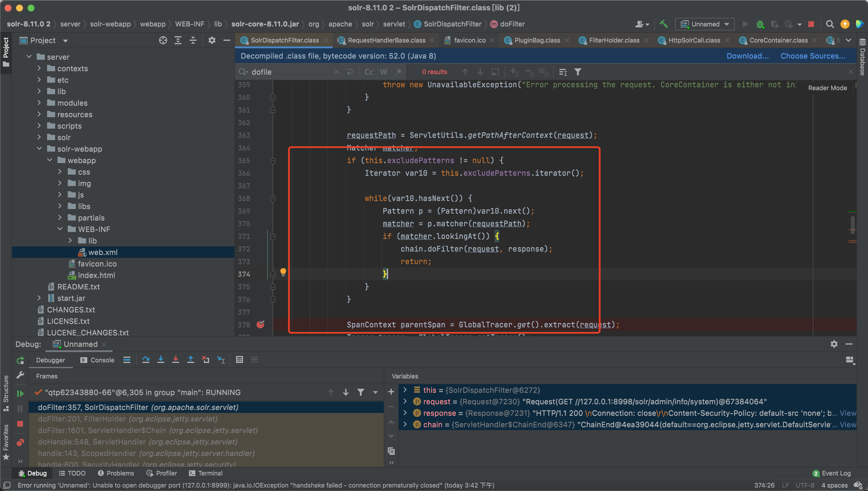
Task: Click the SolrDispatchFilter breadcrumb
Action: click(447, 24)
